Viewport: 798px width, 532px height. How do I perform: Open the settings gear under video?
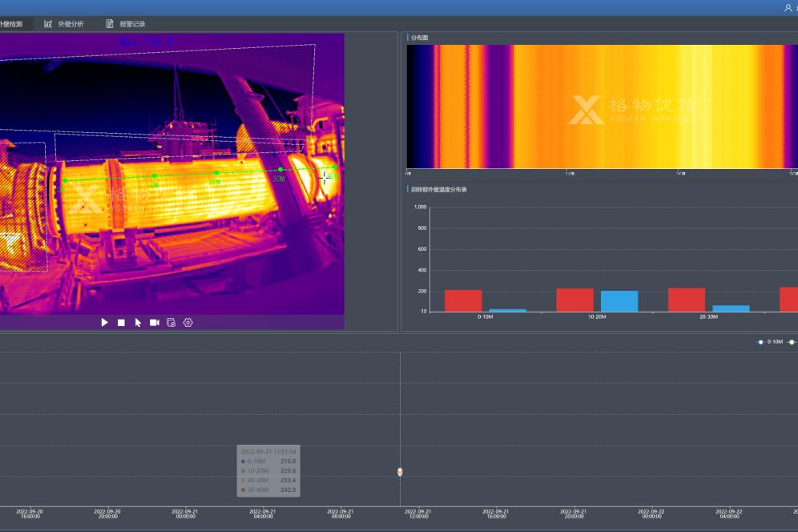click(188, 323)
